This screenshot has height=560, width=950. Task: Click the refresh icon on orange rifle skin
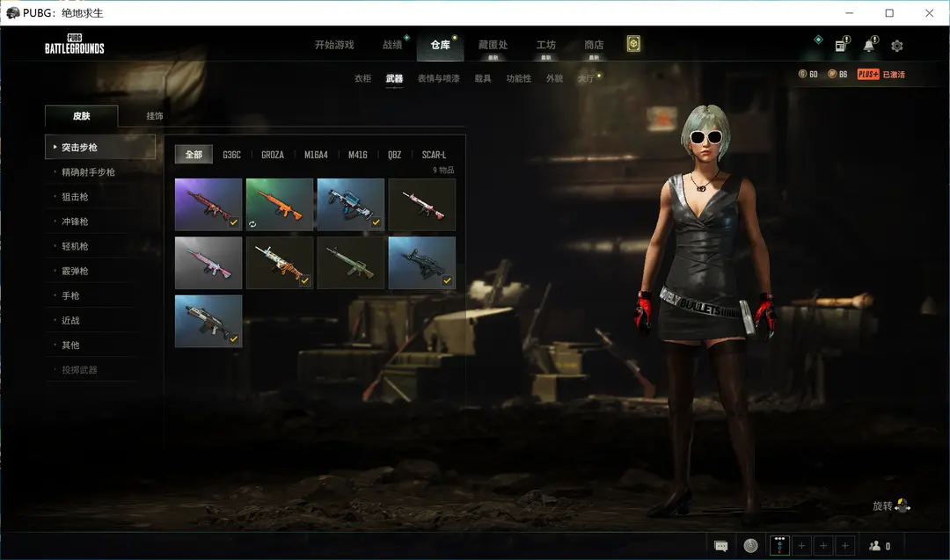pos(252,224)
